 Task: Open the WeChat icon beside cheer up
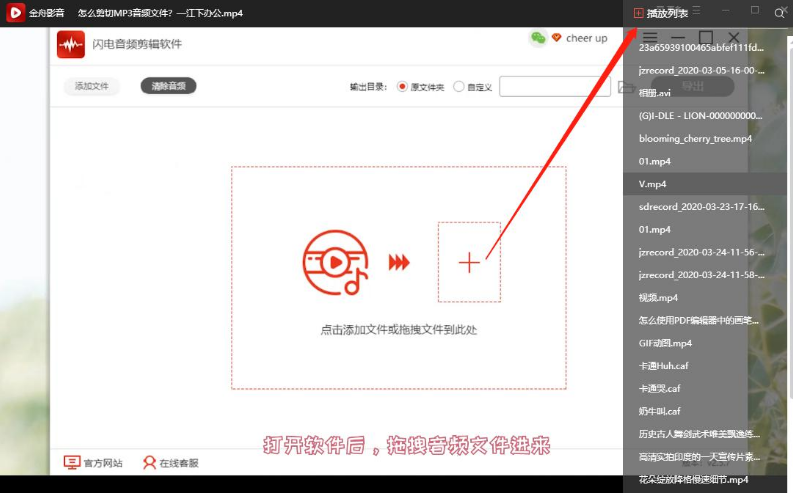coord(538,38)
